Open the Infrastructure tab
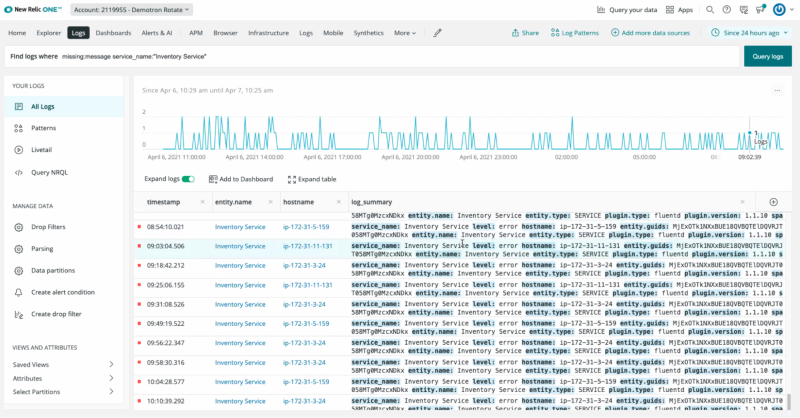800x418 pixels. [x=268, y=33]
